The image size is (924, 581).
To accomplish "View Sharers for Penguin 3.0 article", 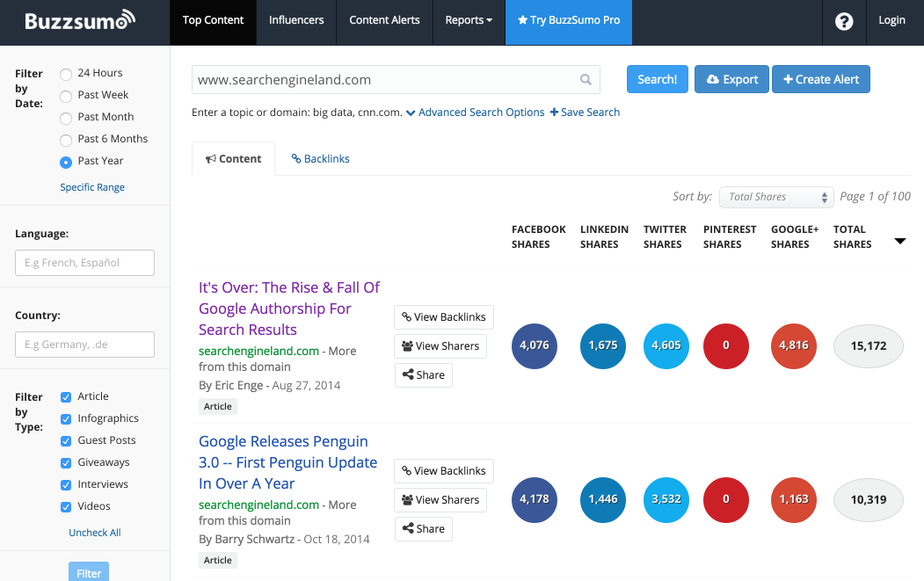I will pos(440,499).
